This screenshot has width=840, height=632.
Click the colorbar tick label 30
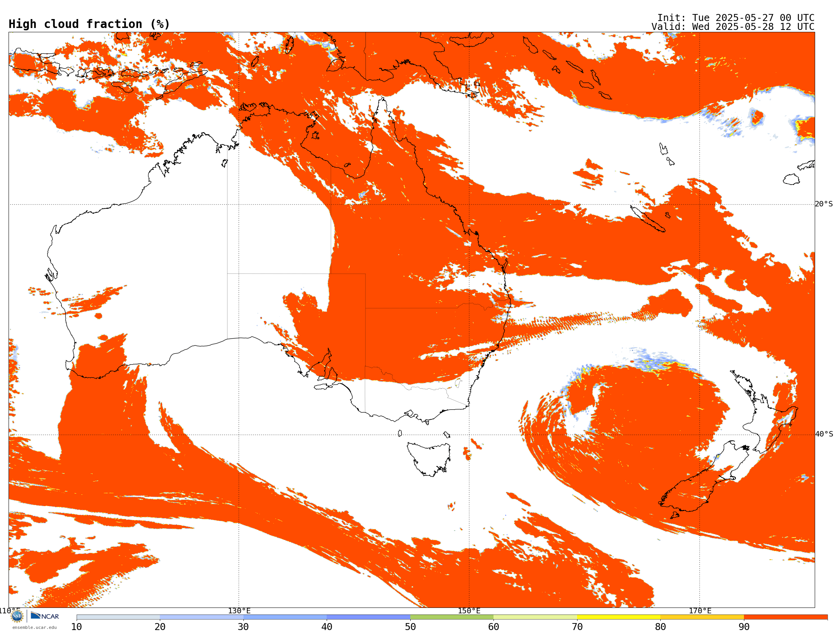(x=243, y=627)
